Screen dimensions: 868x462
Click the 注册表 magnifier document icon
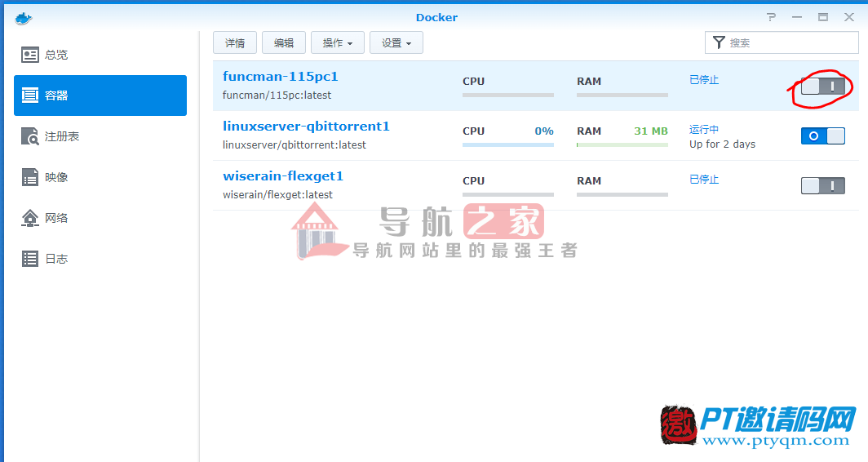click(x=30, y=136)
